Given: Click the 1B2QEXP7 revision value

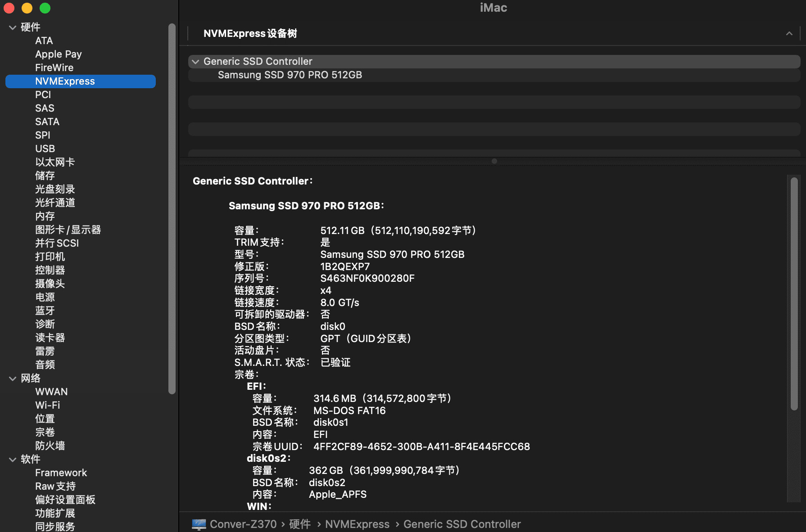Looking at the screenshot, I should (x=345, y=266).
